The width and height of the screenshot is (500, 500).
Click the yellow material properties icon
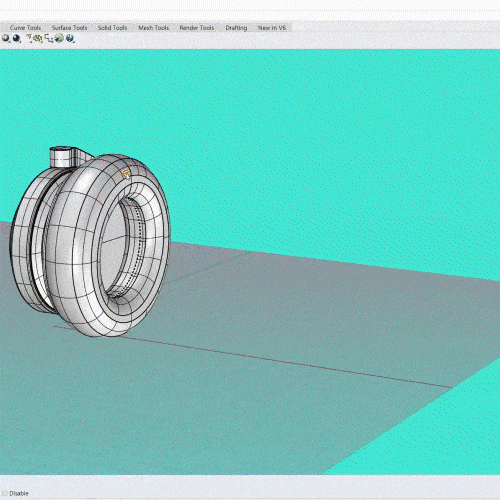29,39
